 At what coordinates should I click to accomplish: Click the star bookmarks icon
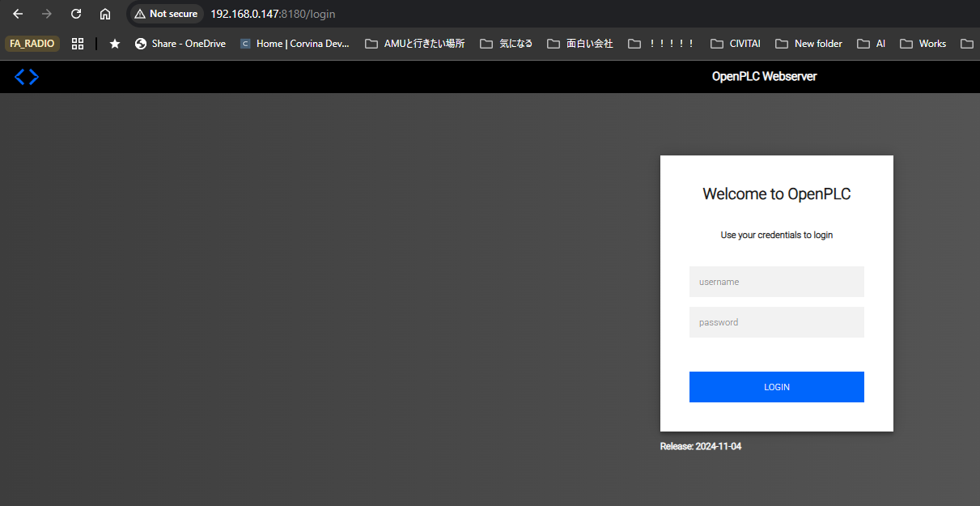tap(115, 44)
